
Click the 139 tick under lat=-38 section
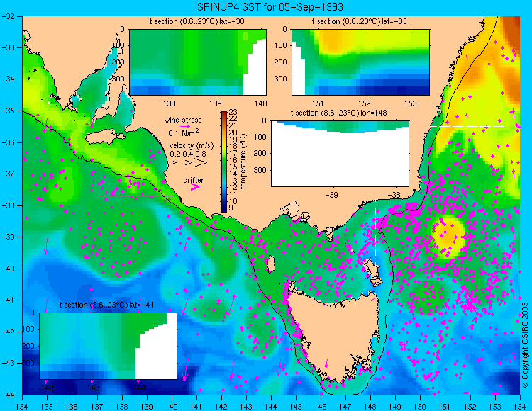coord(216,103)
